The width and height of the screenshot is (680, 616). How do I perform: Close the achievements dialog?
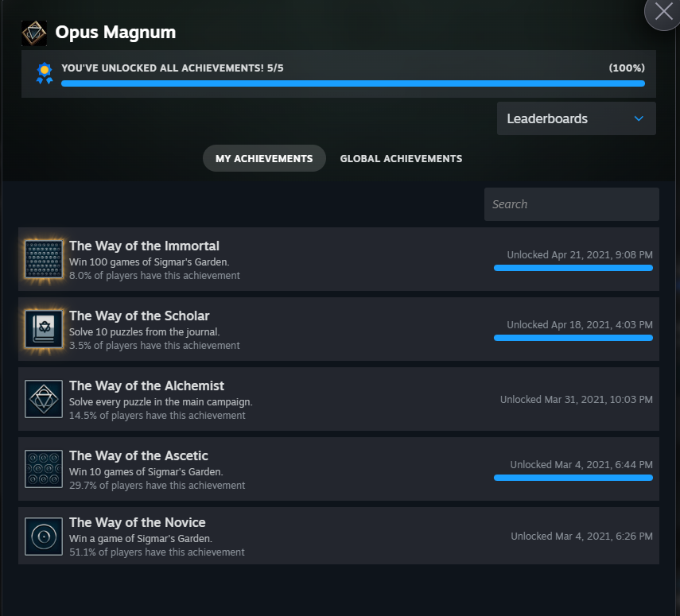tap(663, 12)
